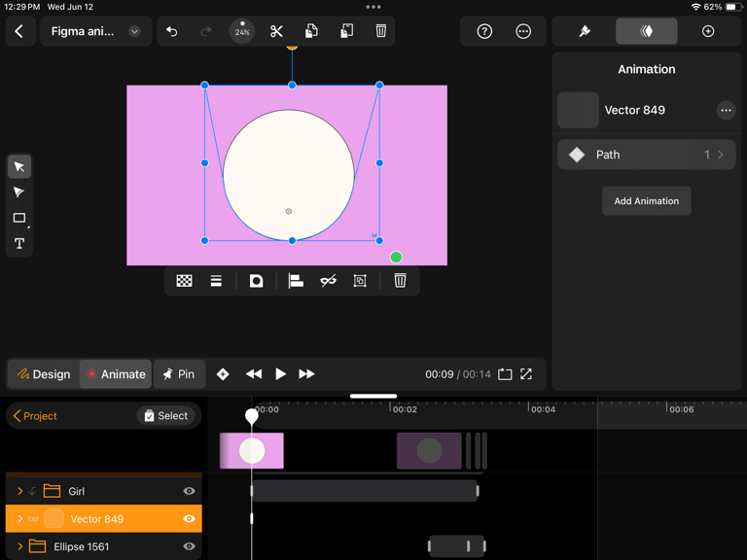The image size is (747, 560).
Task: Select the Ellipse 1561 layer row
Action: click(x=104, y=546)
